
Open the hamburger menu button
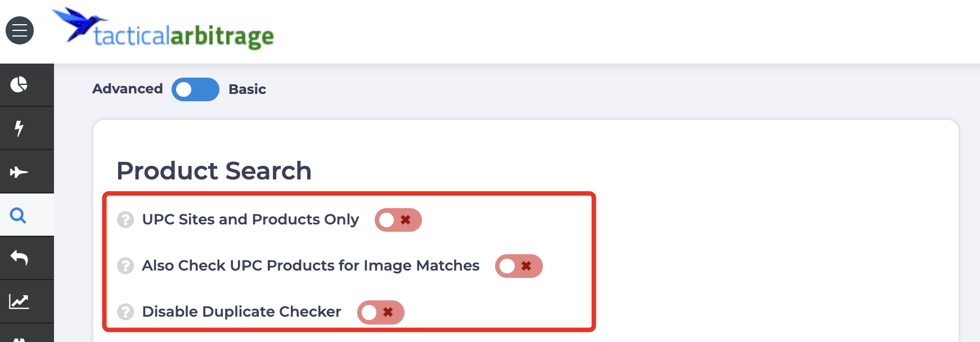click(x=20, y=30)
